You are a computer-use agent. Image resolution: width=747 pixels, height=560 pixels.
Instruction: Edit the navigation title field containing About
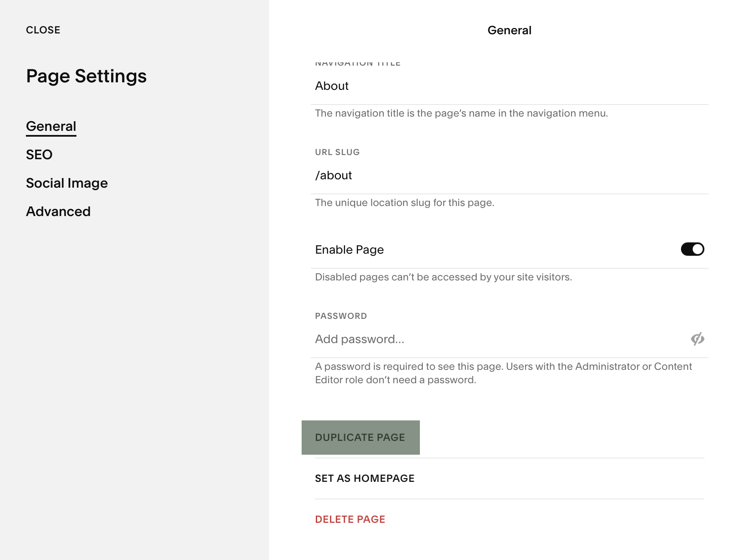(x=509, y=86)
